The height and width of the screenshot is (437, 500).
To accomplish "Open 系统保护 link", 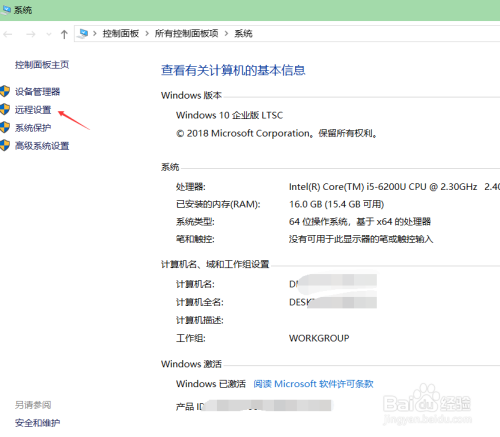I will click(33, 128).
